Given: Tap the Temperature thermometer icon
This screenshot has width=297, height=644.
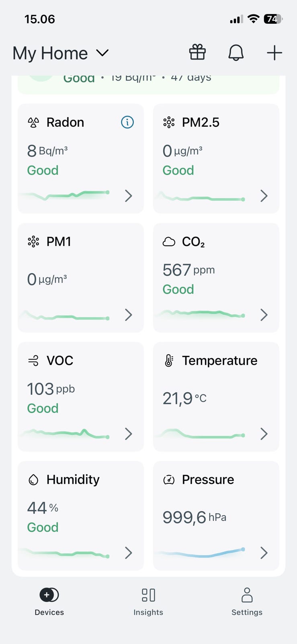Looking at the screenshot, I should [169, 361].
